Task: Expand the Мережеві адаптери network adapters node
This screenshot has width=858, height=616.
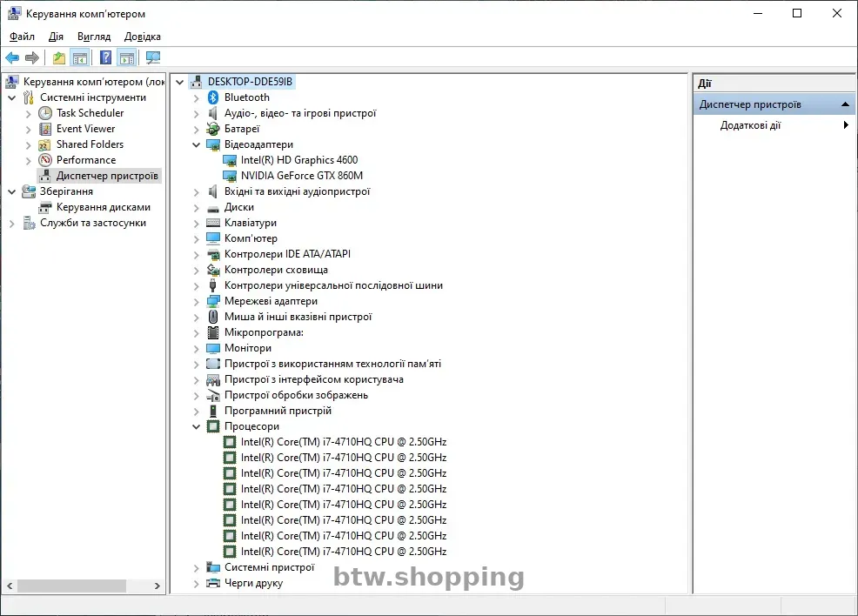Action: pos(197,301)
